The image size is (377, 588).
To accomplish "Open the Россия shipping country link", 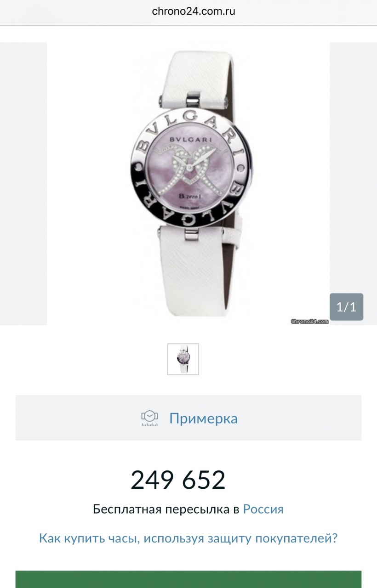I will click(x=263, y=509).
